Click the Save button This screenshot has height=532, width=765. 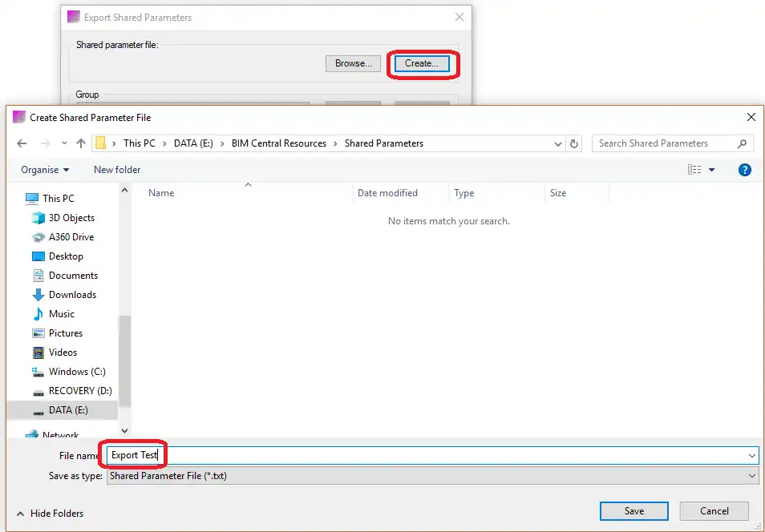tap(633, 510)
